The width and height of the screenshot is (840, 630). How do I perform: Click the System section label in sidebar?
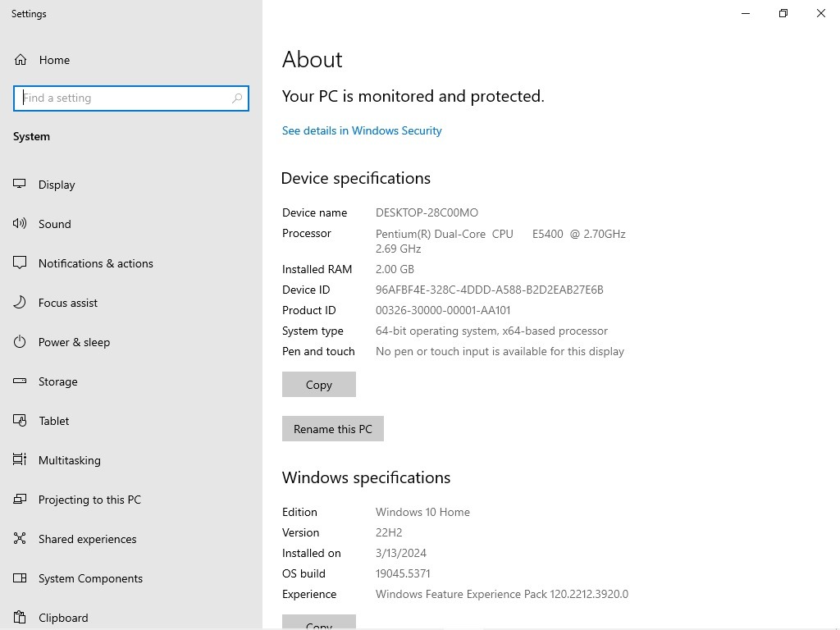point(32,137)
